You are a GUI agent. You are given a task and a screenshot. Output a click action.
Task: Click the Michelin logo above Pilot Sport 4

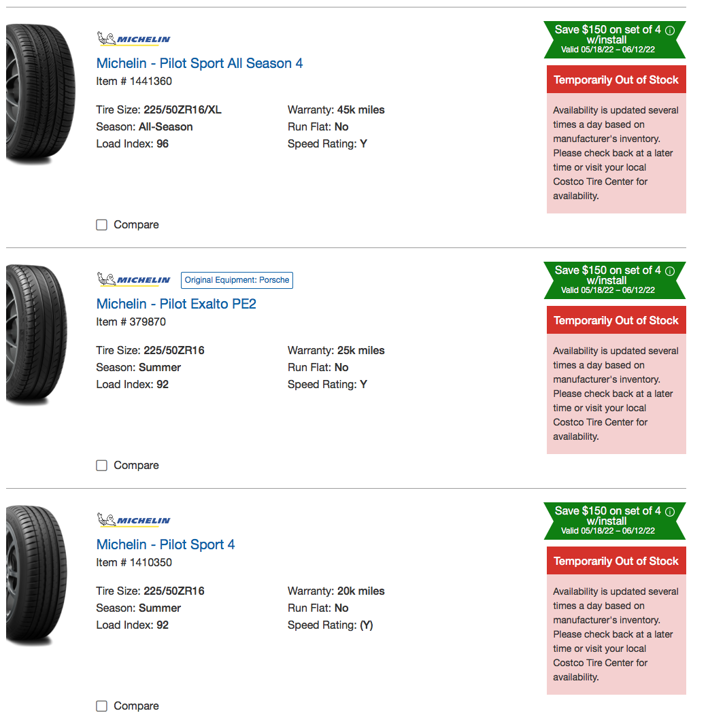[x=133, y=521]
